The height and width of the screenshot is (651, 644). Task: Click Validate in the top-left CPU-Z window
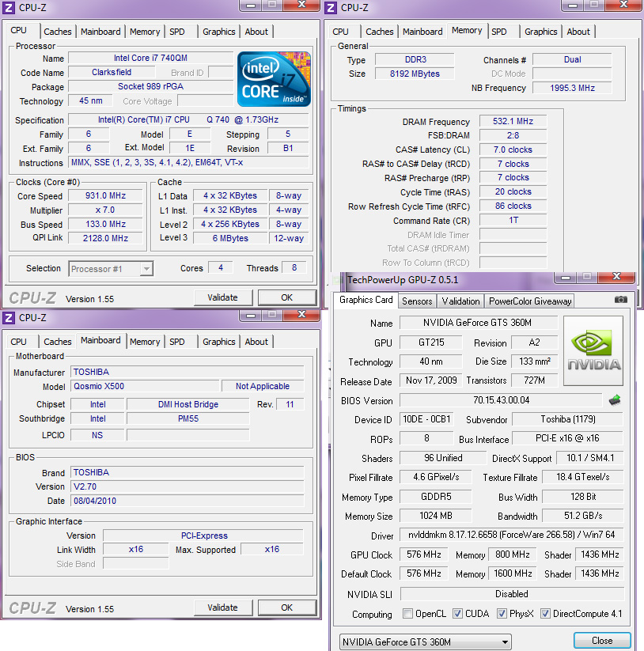tap(222, 297)
